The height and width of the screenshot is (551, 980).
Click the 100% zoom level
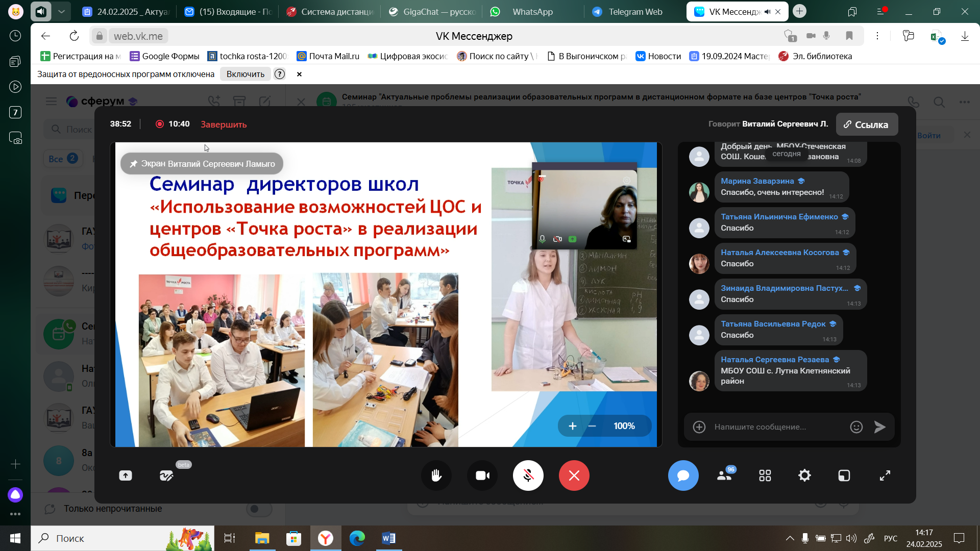(x=624, y=426)
